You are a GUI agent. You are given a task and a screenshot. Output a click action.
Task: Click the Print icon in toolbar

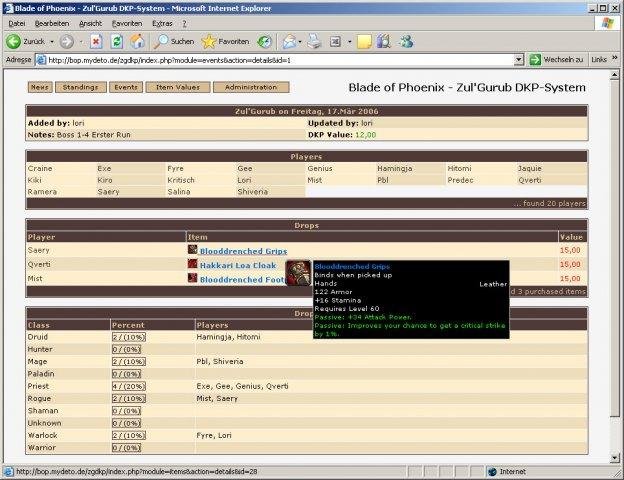click(x=314, y=42)
